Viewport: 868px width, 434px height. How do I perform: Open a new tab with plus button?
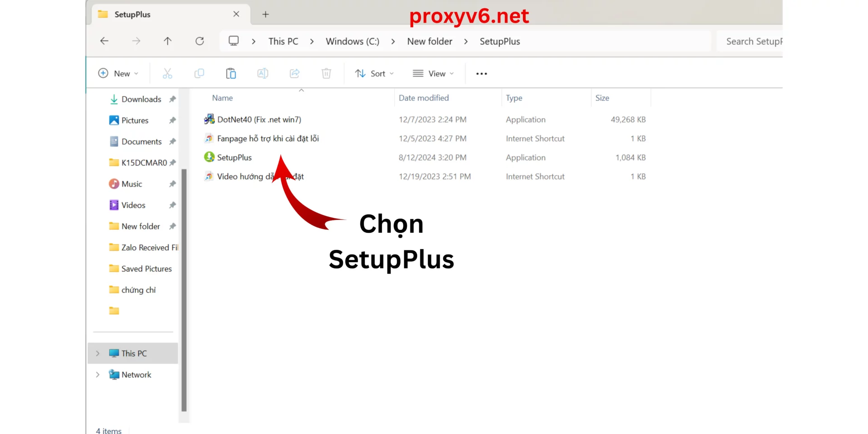click(x=265, y=14)
